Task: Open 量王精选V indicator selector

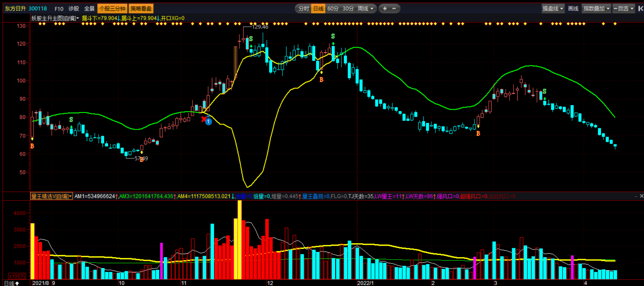Action: (x=51, y=196)
